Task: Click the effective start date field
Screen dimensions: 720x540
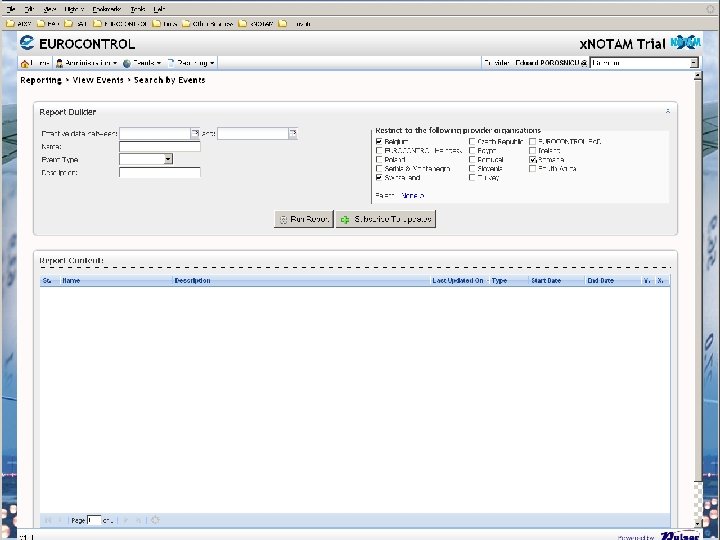Action: (155, 133)
